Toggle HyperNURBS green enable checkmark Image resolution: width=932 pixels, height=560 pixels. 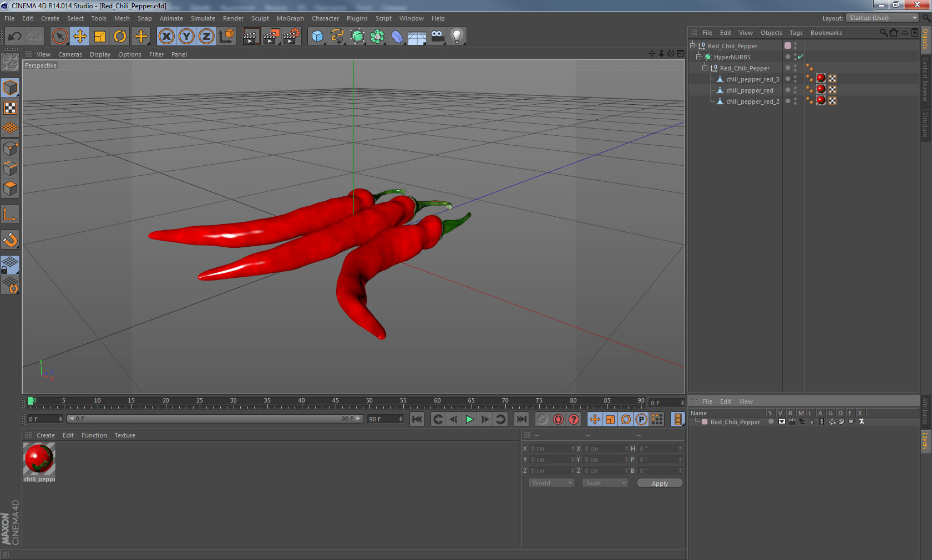(801, 57)
